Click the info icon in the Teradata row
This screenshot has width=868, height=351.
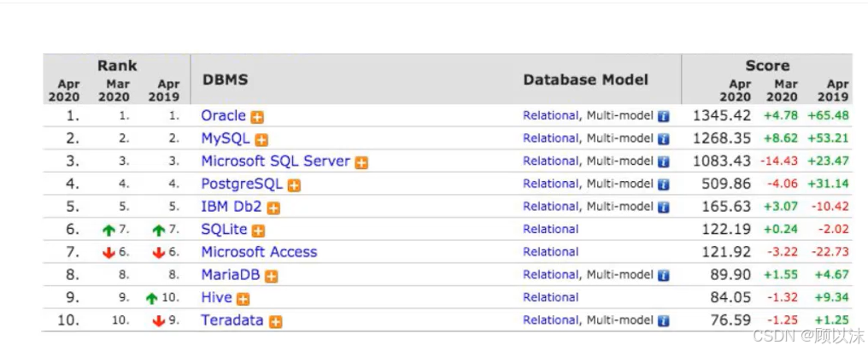(663, 321)
